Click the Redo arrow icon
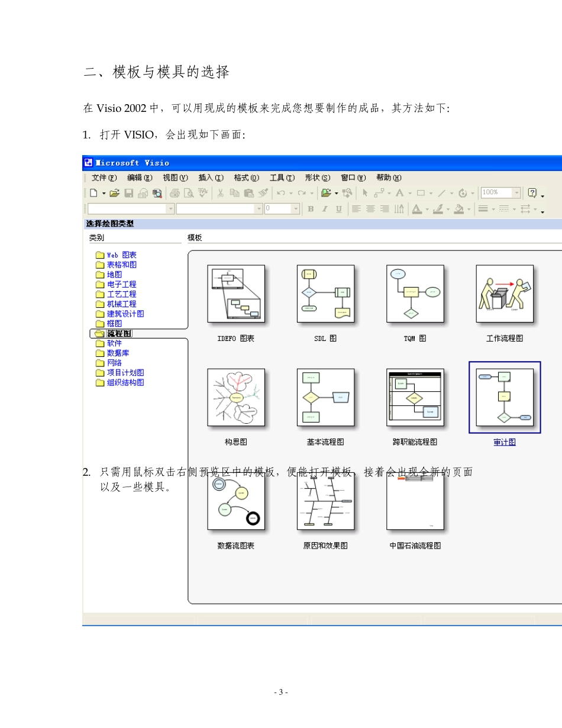 (302, 193)
